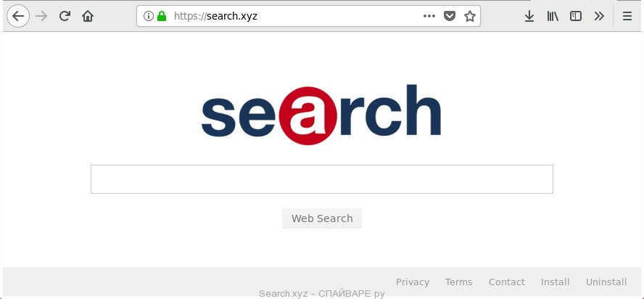Bookmark this page with the star

click(470, 16)
